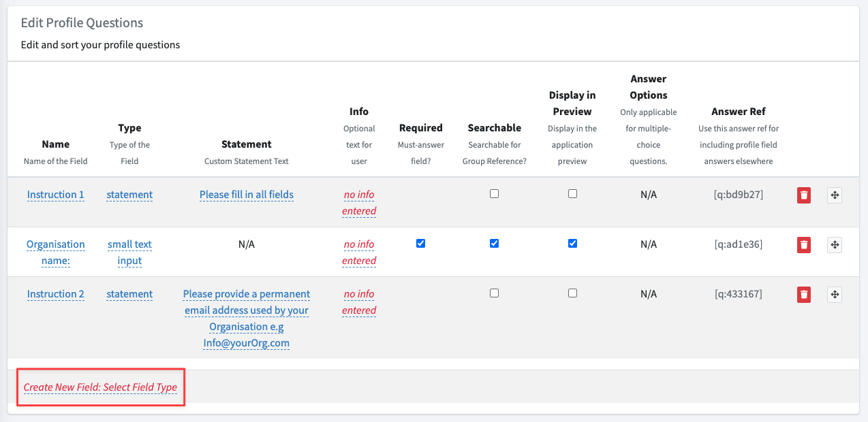Delete the Organisation name row
This screenshot has width=868, height=422.
tap(804, 245)
